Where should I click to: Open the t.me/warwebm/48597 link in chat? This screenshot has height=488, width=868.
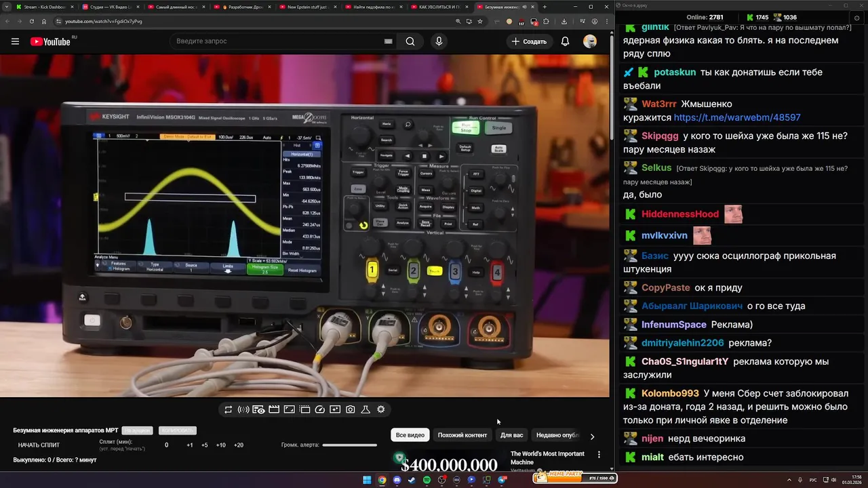[x=737, y=117]
